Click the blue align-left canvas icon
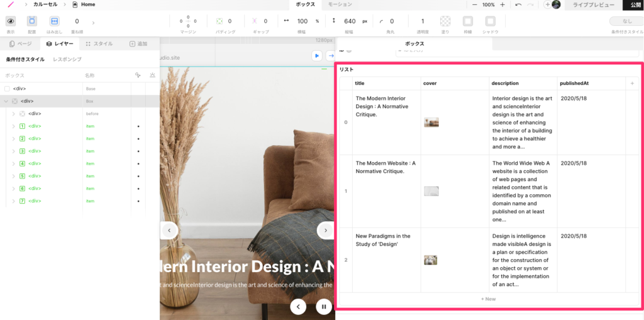 (x=317, y=55)
